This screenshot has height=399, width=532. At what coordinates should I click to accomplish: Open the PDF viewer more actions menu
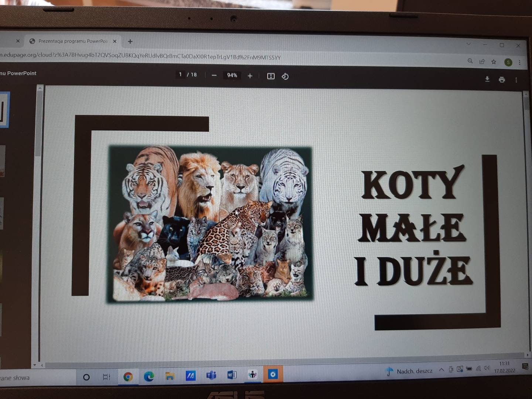pyautogui.click(x=516, y=80)
